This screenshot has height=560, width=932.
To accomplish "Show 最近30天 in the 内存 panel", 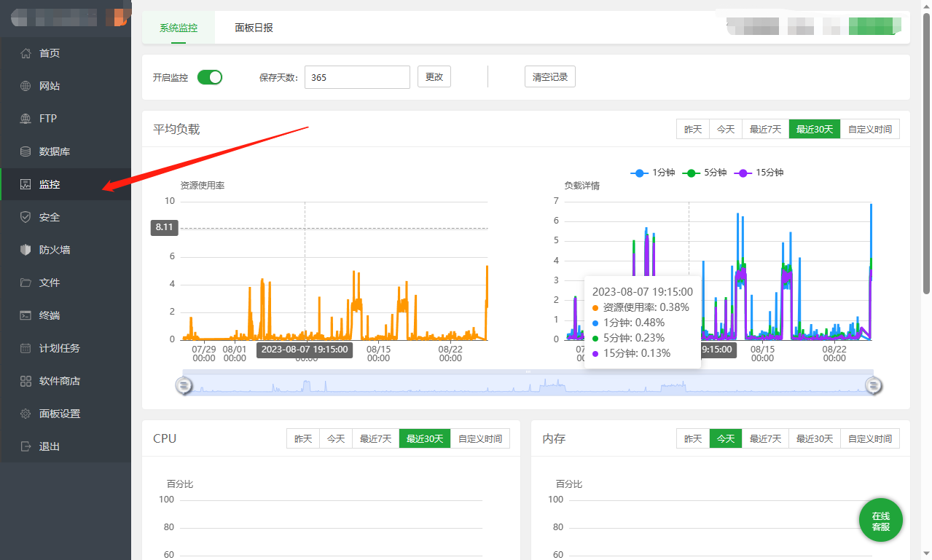I will 815,438.
